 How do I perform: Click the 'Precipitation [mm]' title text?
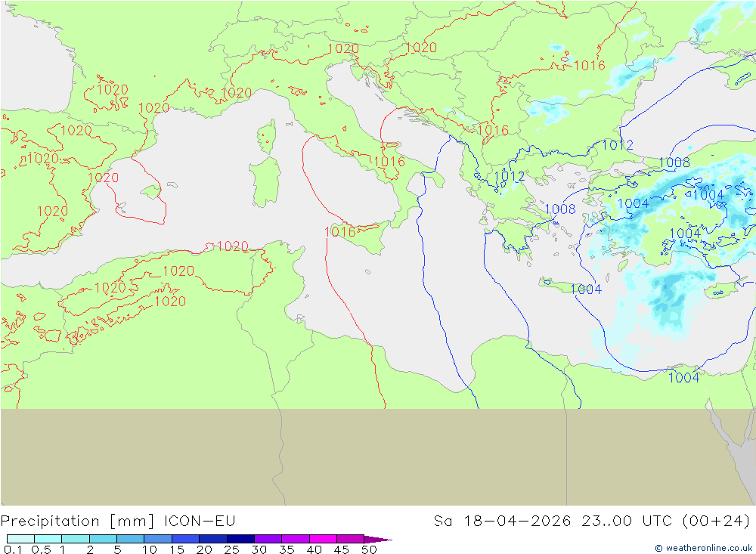(78, 522)
